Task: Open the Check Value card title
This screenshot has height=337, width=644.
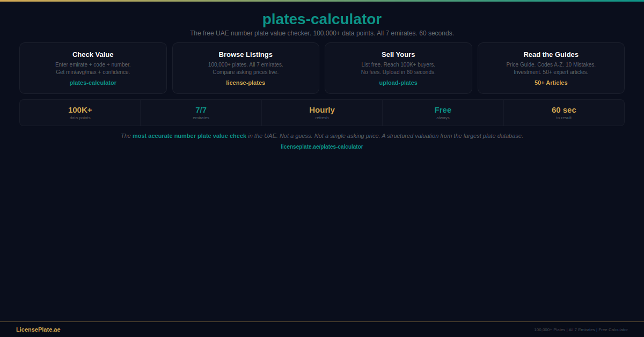Action: point(93,55)
